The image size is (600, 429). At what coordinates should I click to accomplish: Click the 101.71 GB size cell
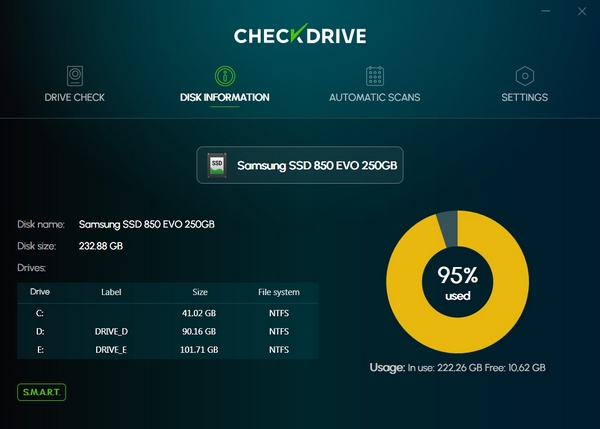(x=199, y=350)
